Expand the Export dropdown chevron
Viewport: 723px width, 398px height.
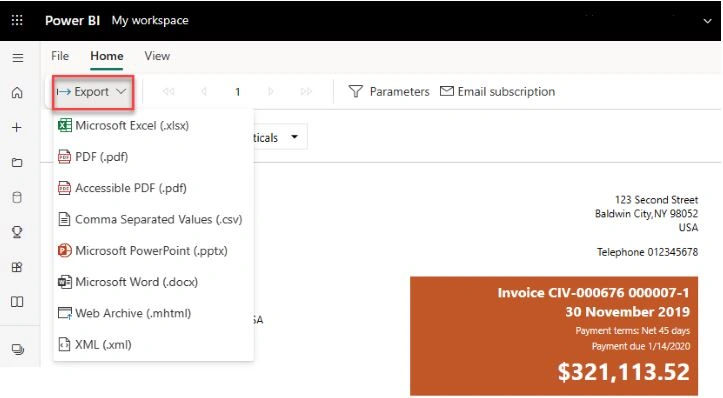tap(121, 92)
